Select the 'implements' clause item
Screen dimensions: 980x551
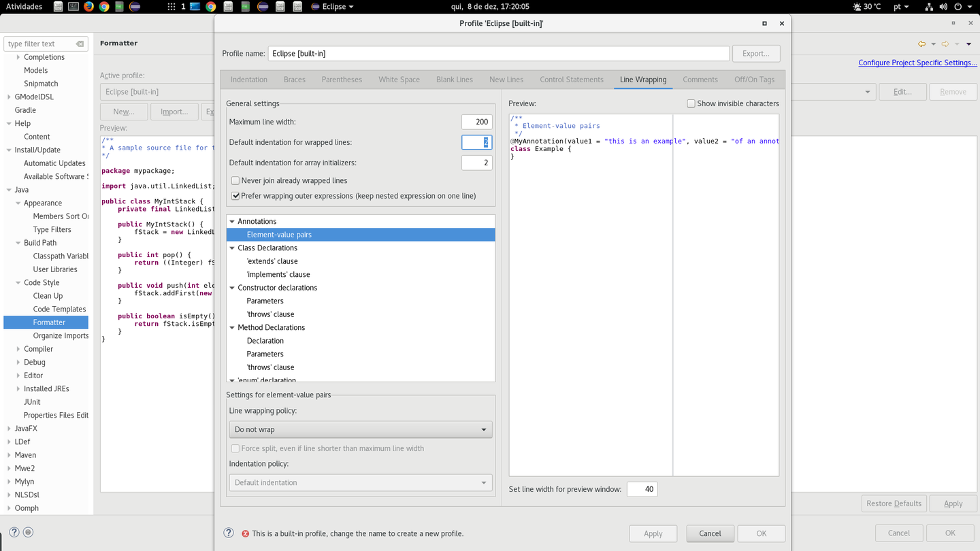coord(278,274)
